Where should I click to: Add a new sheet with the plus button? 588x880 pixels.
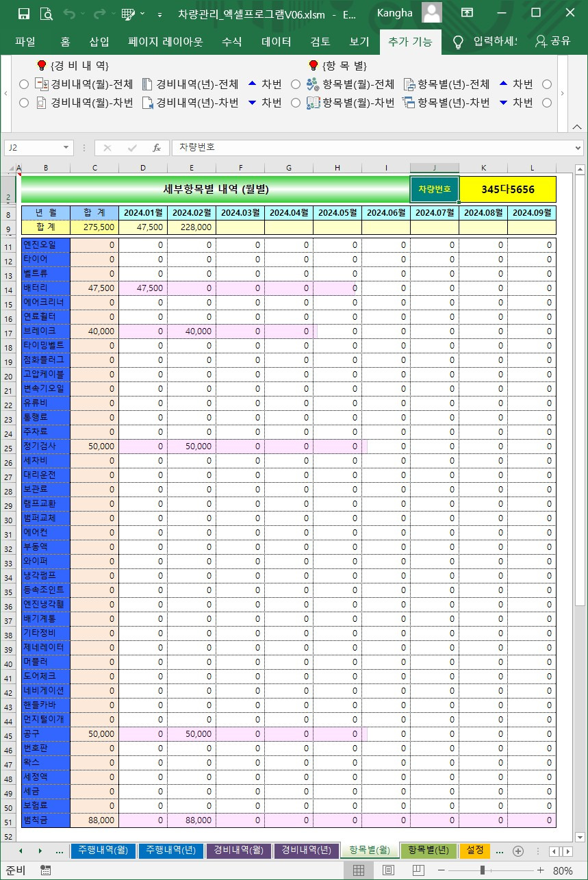(518, 851)
